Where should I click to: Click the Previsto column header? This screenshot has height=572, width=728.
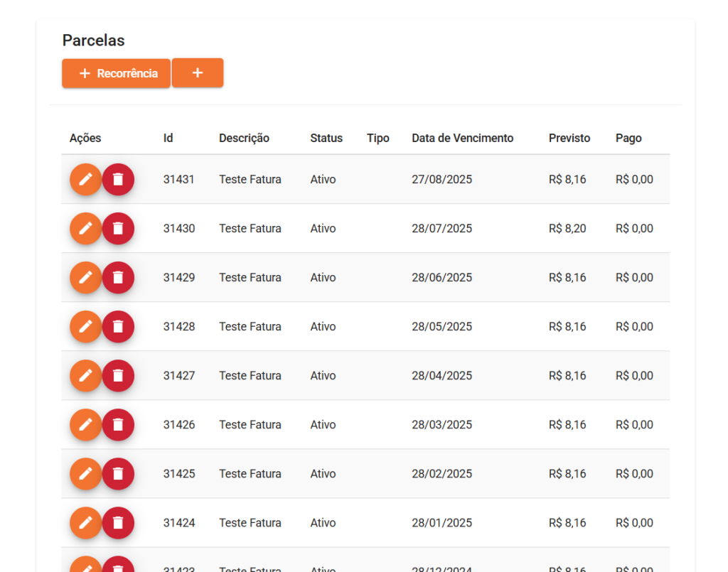[569, 138]
